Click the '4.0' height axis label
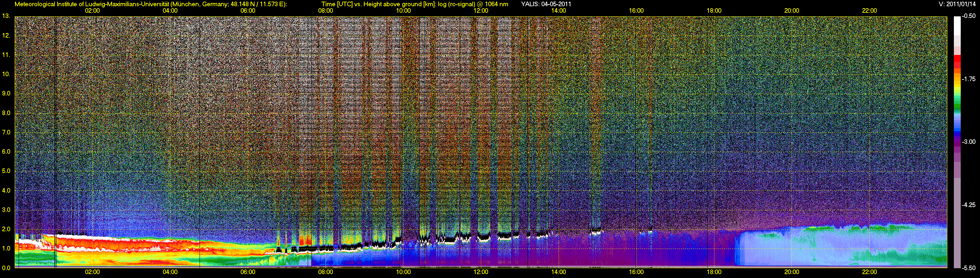Screen dimensions: 980x278 click(6, 190)
